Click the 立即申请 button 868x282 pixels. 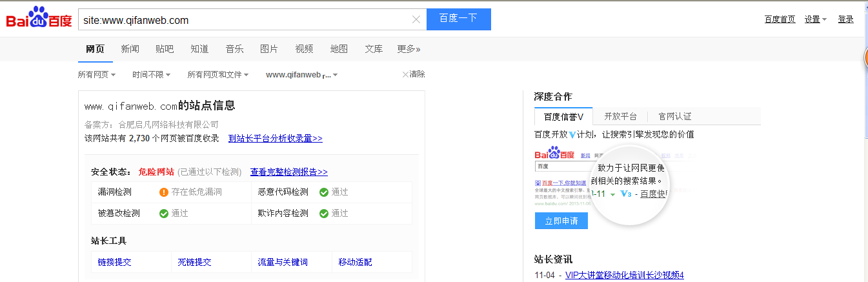pyautogui.click(x=561, y=221)
